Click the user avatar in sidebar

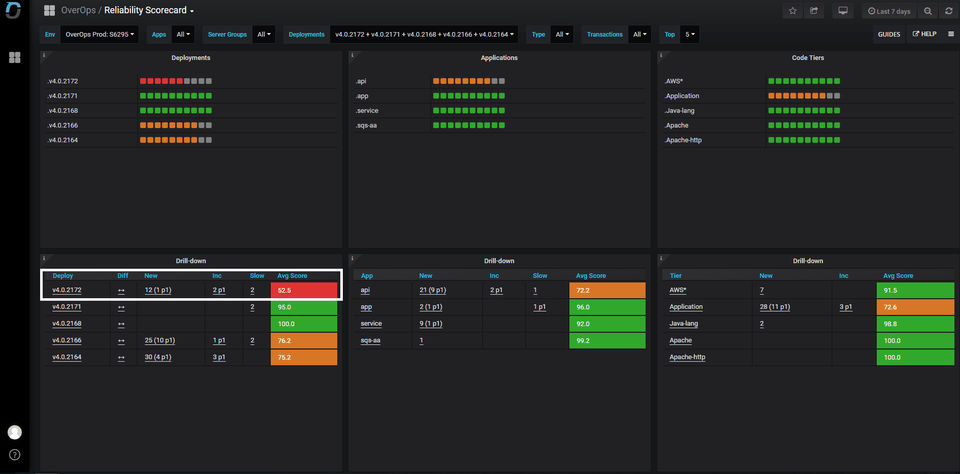click(x=14, y=432)
